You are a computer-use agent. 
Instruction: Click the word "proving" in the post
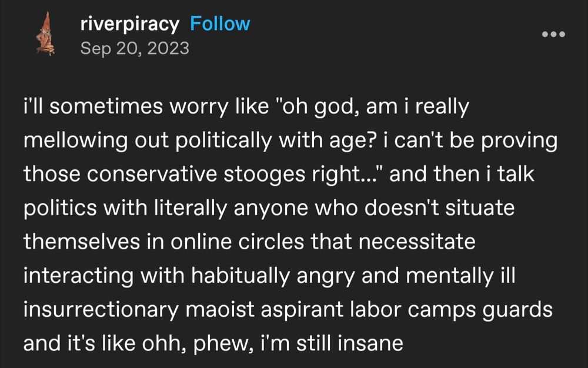tap(519, 141)
